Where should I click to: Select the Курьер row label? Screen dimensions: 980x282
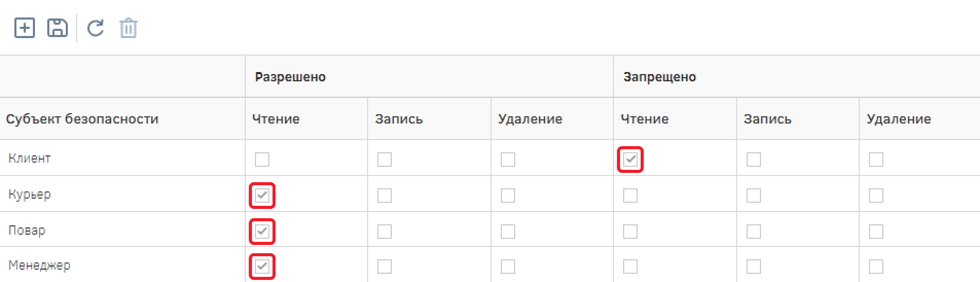click(30, 195)
